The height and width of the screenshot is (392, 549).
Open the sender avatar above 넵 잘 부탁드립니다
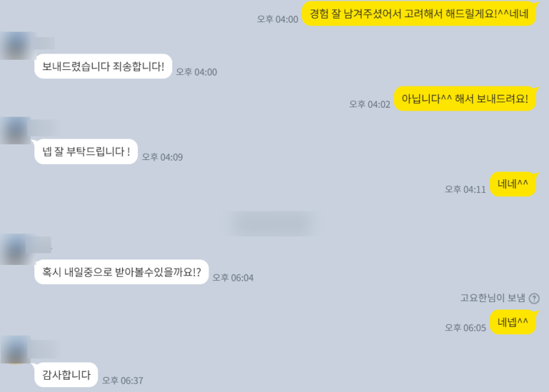(15, 130)
